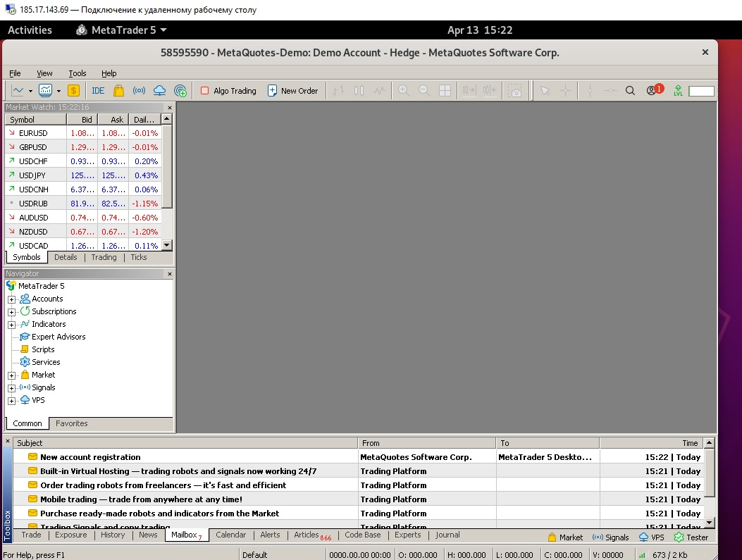Open VPS button in Toolbox bottom bar
The height and width of the screenshot is (560, 742).
[x=652, y=537]
